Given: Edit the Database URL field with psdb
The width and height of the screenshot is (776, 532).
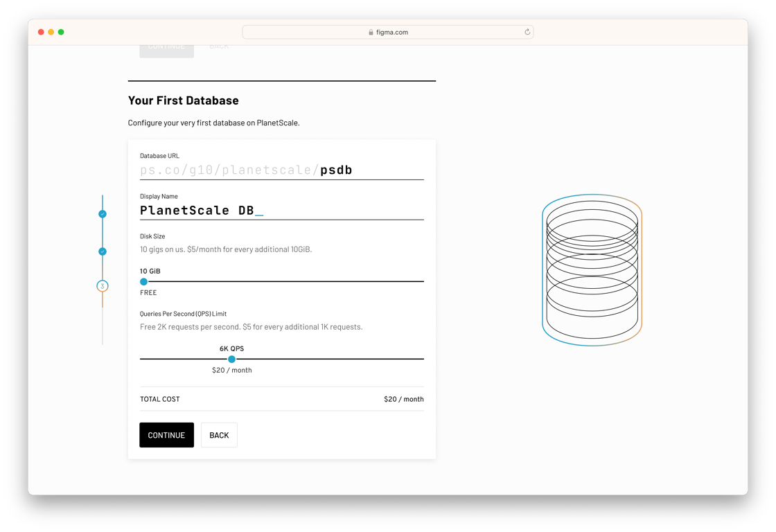Looking at the screenshot, I should [281, 170].
